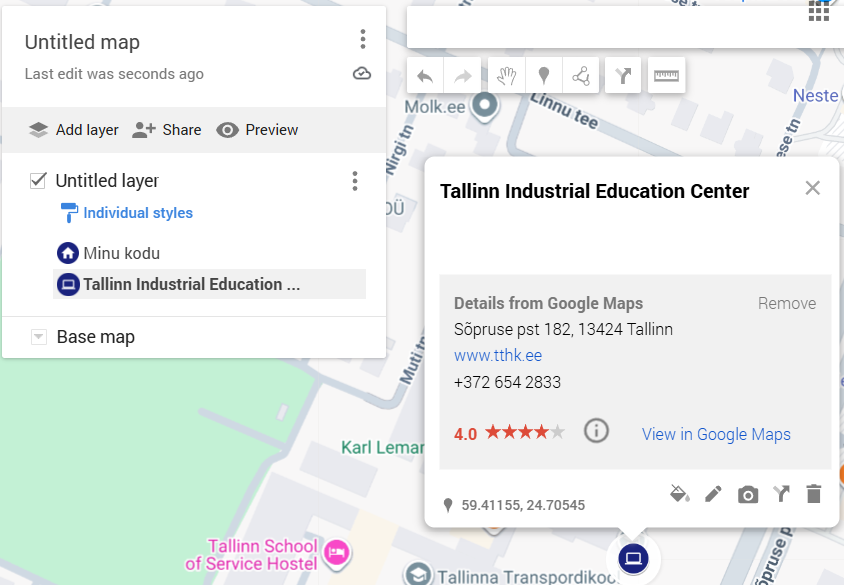Viewport: 844px width, 585px height.
Task: Open the map title three-dot menu
Action: click(362, 40)
